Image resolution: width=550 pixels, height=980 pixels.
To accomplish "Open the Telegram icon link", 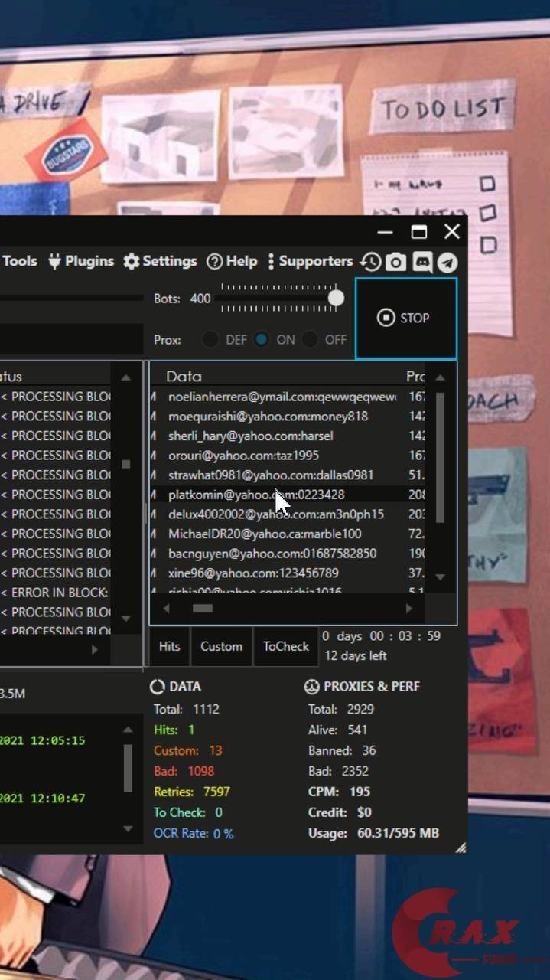I will click(447, 262).
